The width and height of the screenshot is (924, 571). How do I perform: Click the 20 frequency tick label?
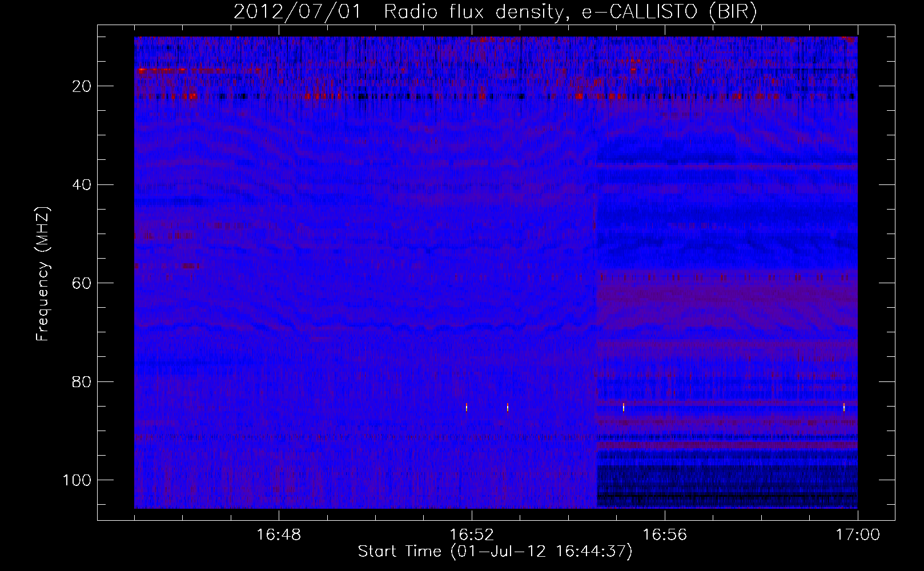(x=82, y=86)
